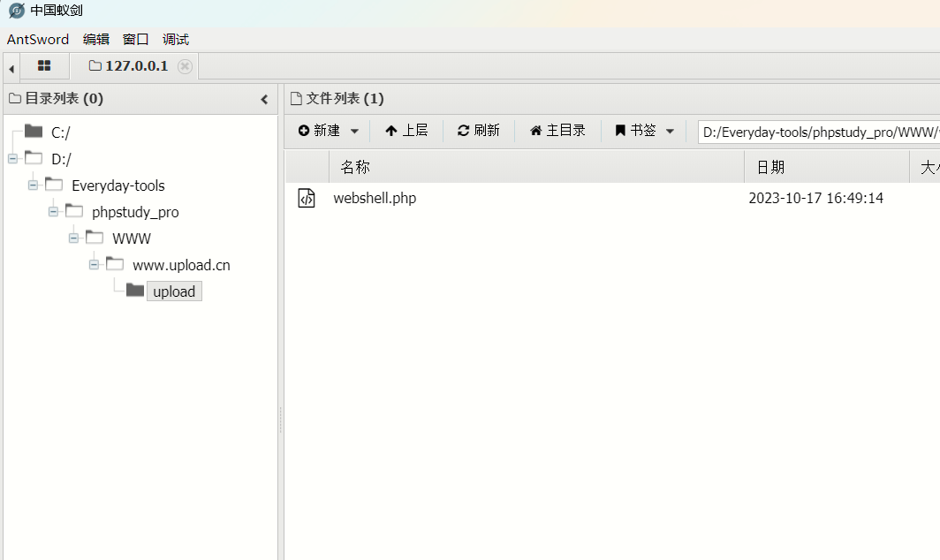This screenshot has width=940, height=560.
Task: Collapse the D:/ drive tree node
Action: click(12, 159)
